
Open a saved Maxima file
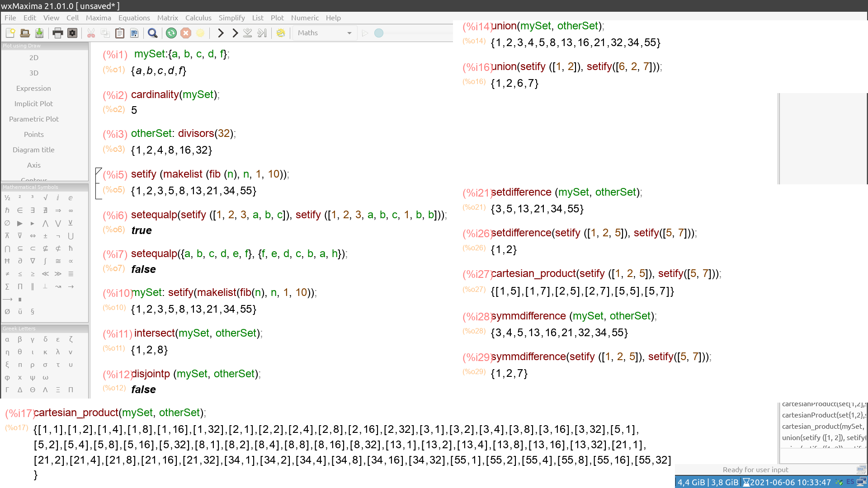click(x=25, y=33)
